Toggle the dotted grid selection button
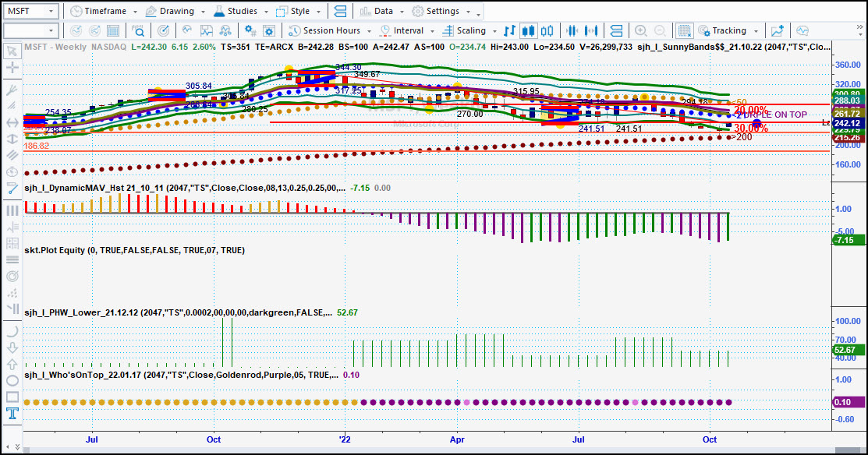The image size is (868, 455). [x=684, y=31]
